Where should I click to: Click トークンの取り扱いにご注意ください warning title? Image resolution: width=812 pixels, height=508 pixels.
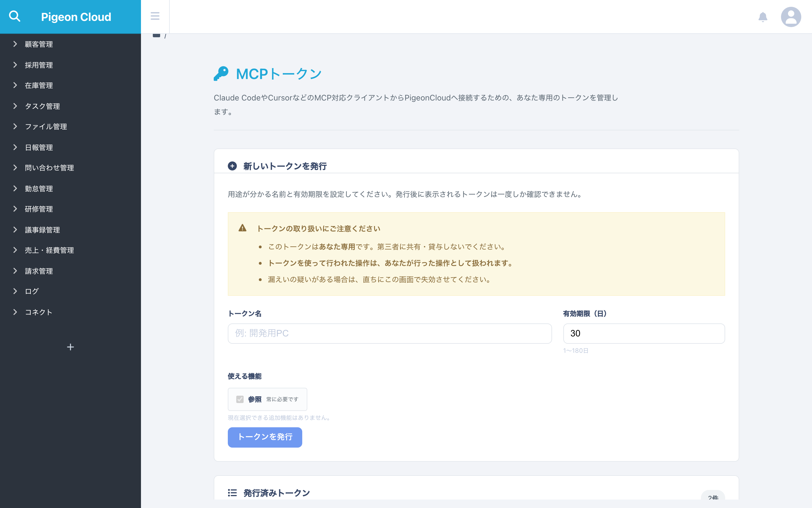tap(318, 229)
